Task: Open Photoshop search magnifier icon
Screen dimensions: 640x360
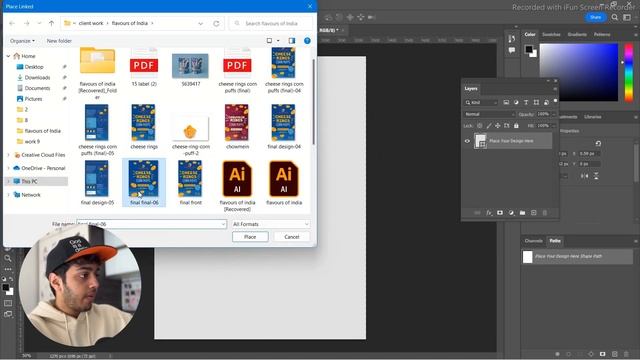Action: tap(615, 17)
